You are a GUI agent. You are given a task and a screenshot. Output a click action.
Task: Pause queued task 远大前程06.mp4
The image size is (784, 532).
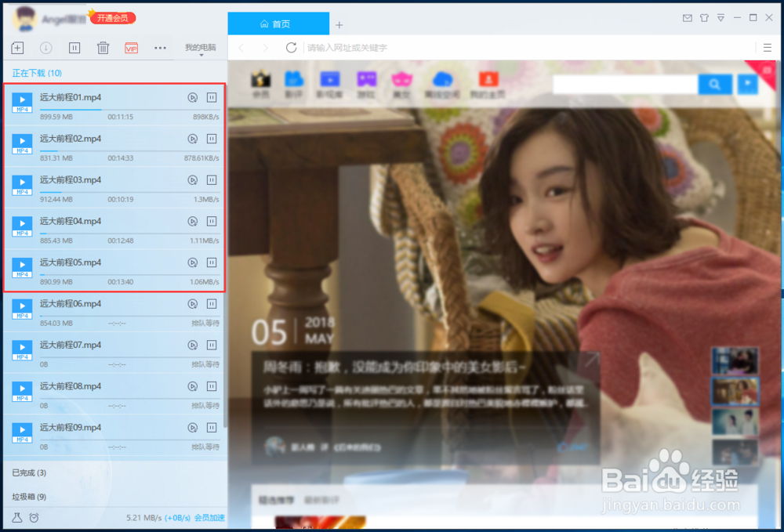212,304
